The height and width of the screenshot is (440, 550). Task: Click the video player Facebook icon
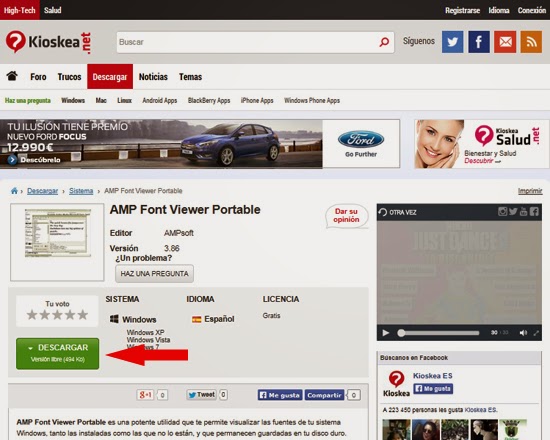coord(534,211)
